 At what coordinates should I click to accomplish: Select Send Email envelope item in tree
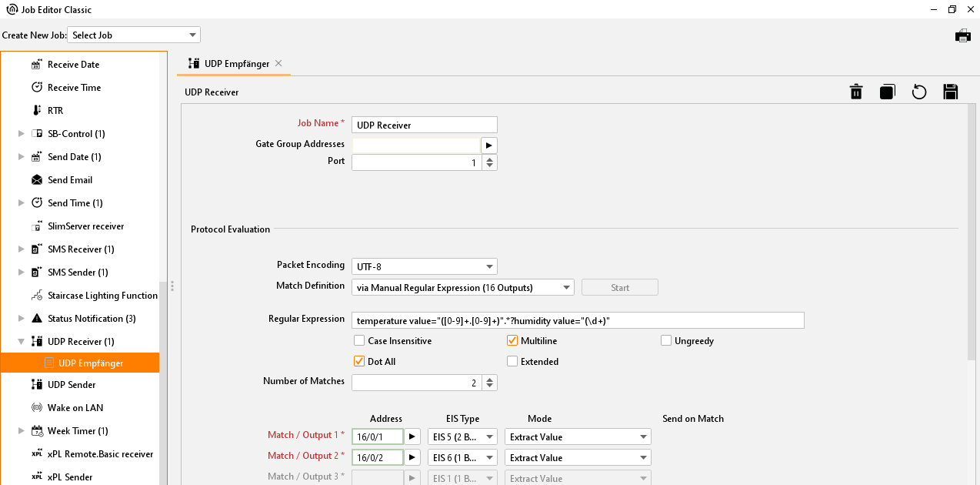[x=69, y=180]
